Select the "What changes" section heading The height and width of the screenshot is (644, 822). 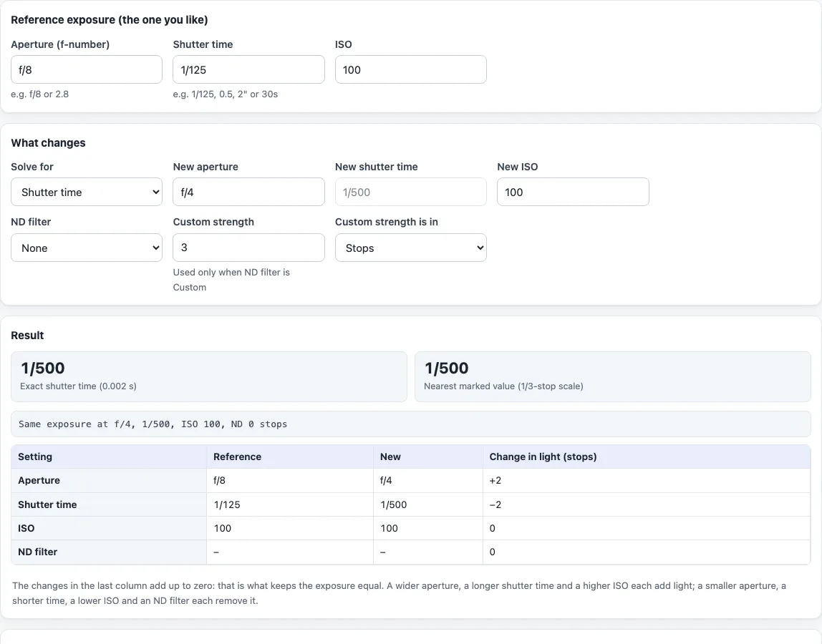tap(48, 143)
